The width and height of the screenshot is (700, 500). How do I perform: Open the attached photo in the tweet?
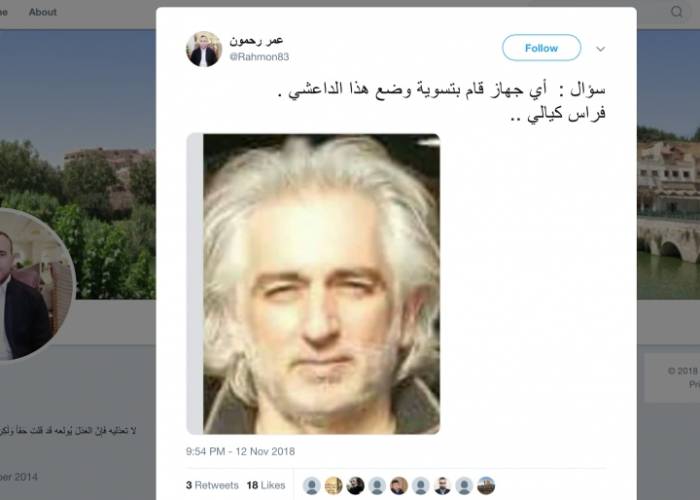(x=313, y=284)
